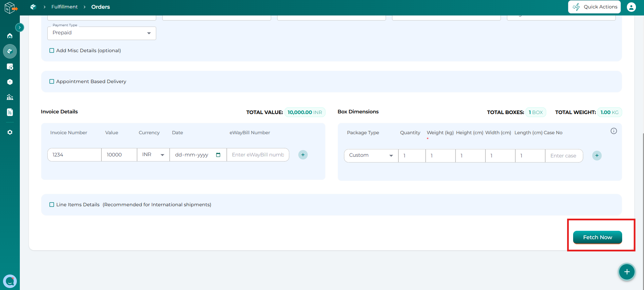Go to Home in the sidebar
The width and height of the screenshot is (644, 290).
(x=10, y=36)
